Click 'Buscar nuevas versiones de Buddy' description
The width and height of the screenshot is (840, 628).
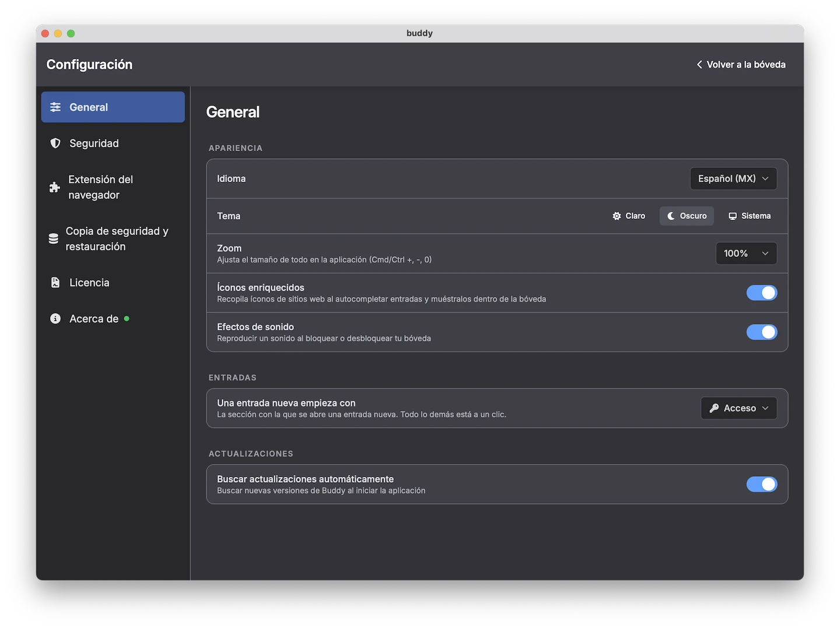click(x=321, y=490)
